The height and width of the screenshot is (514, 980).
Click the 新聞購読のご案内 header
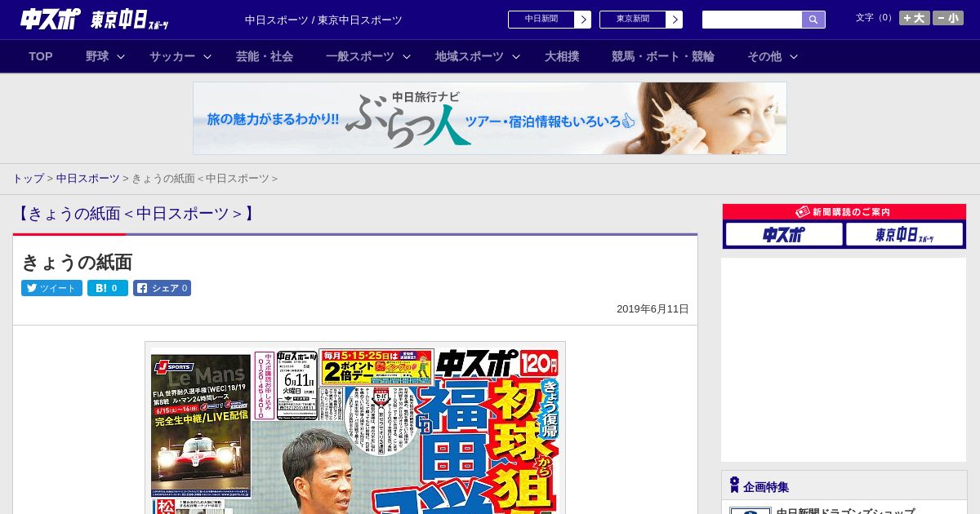(x=844, y=212)
